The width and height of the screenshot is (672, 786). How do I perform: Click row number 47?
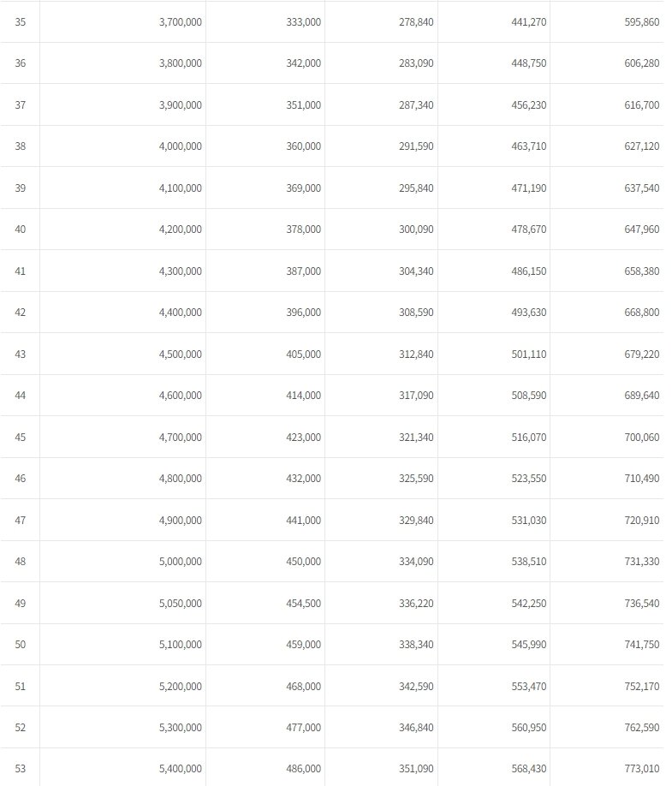21,520
